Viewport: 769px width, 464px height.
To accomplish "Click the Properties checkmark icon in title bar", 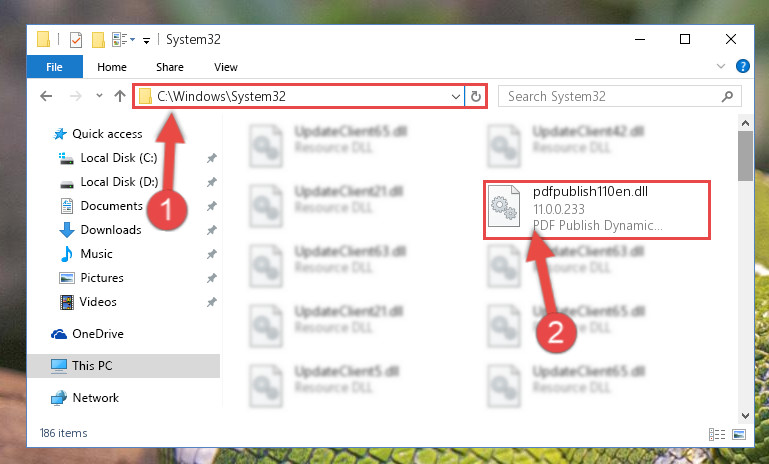I will pyautogui.click(x=76, y=40).
